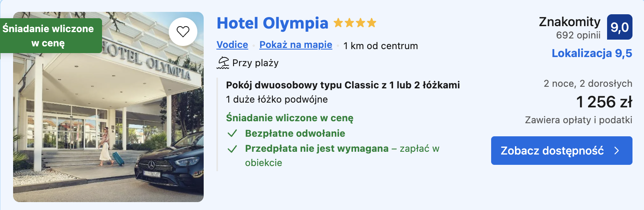
Task: Click the beach umbrella icon
Action: [x=223, y=63]
